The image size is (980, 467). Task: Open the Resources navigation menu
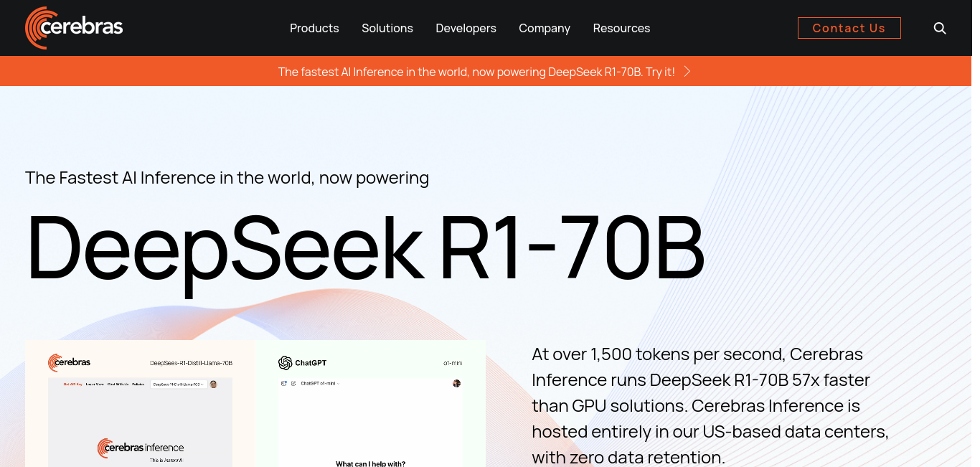coord(621,28)
